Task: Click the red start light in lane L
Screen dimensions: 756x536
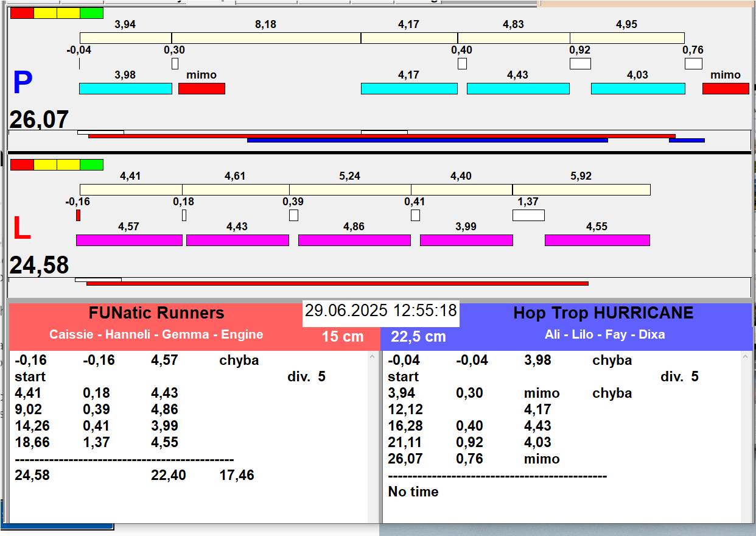Action: pos(22,164)
